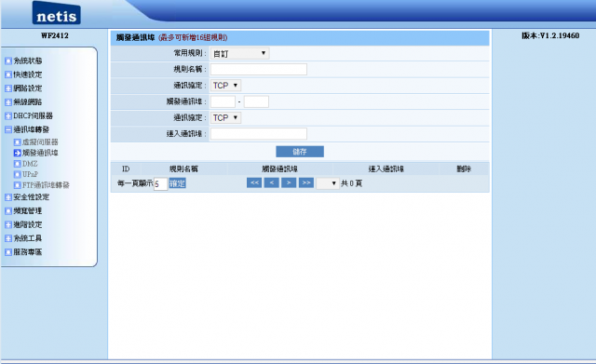Click the 連入通訊埠 table column header
596x364 pixels.
coord(386,169)
